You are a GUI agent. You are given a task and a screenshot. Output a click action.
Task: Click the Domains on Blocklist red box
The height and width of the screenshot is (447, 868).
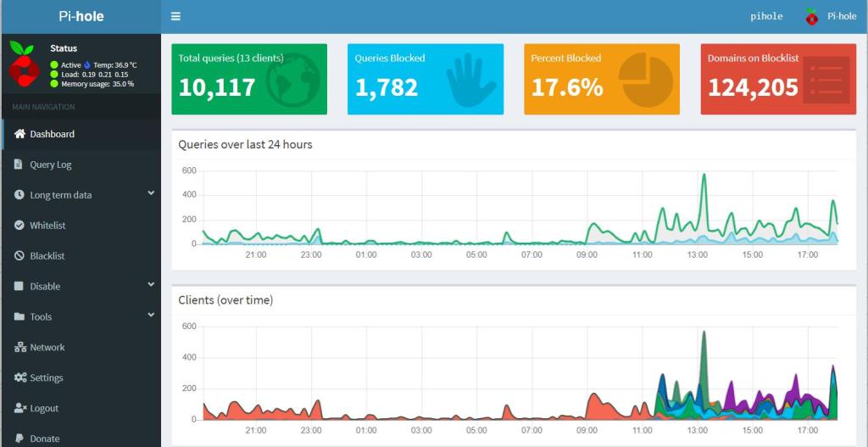click(x=778, y=80)
